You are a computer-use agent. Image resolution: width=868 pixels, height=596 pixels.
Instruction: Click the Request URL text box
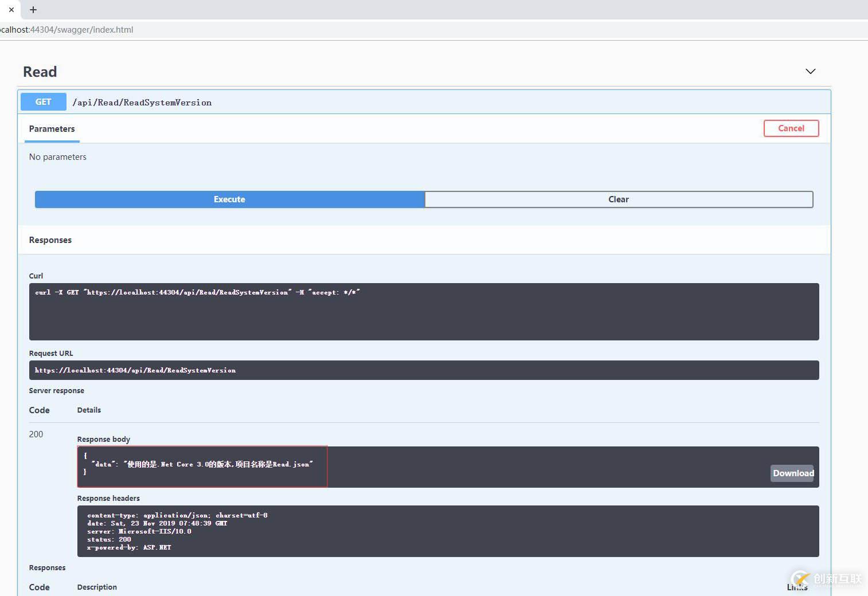click(424, 370)
